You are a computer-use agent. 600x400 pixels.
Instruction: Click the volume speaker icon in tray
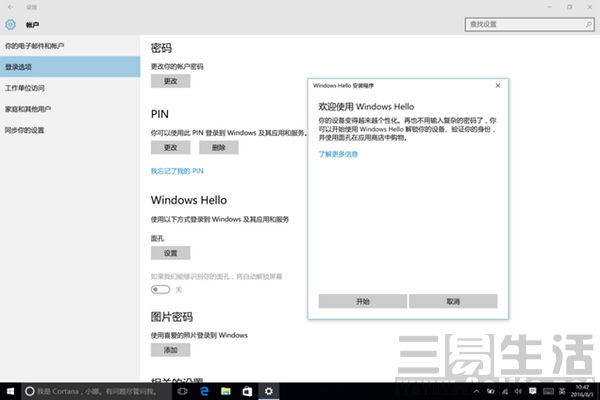(x=518, y=391)
